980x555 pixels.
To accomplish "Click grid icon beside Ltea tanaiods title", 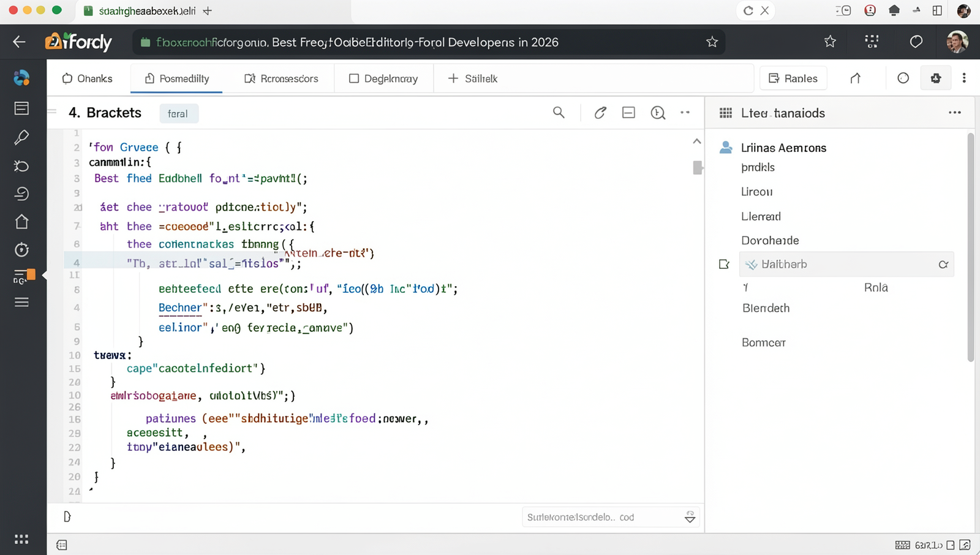I will (726, 113).
